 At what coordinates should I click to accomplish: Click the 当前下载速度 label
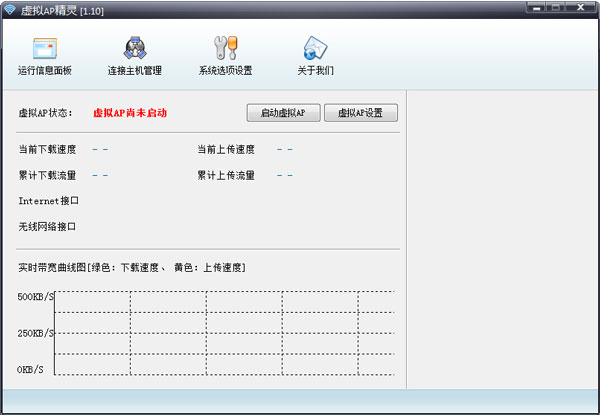[47, 149]
